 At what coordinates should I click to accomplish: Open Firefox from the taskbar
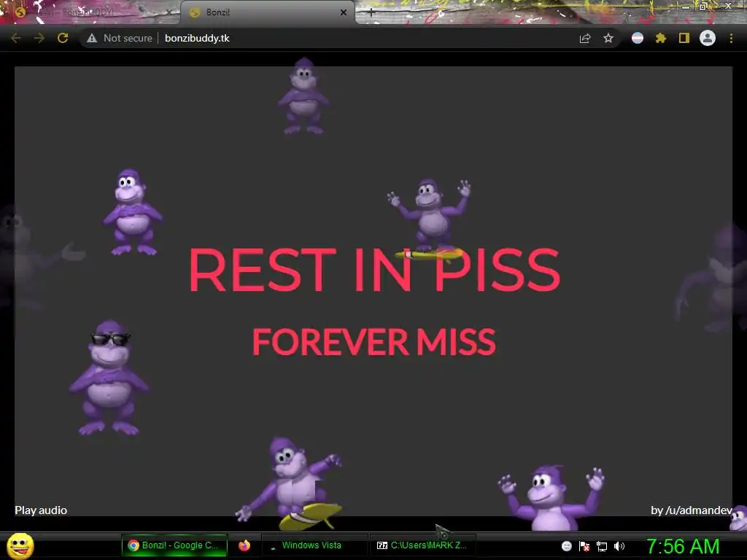[x=244, y=545]
